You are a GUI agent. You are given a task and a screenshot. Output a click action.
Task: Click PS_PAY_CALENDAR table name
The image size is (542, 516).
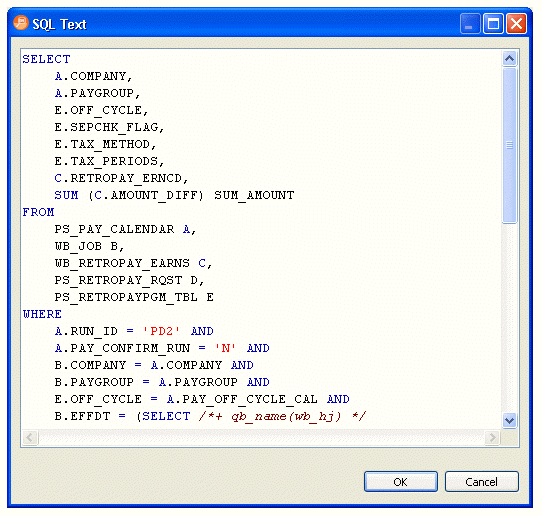(x=114, y=229)
